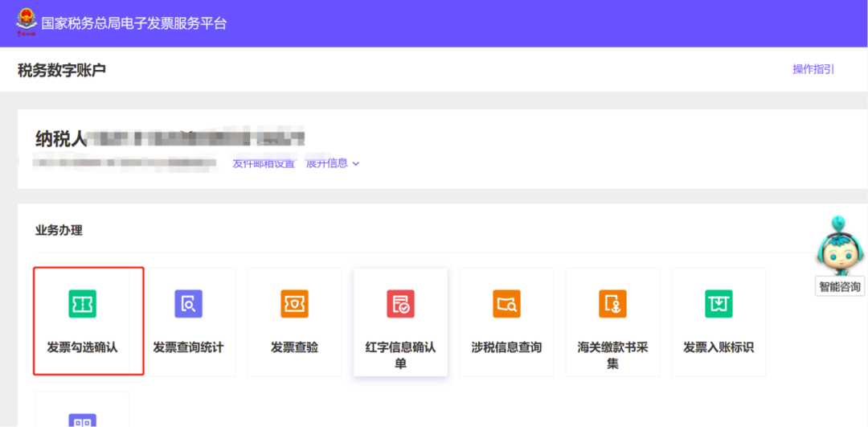Click the orange 发票查验 ticket icon
The width and height of the screenshot is (868, 427).
294,303
